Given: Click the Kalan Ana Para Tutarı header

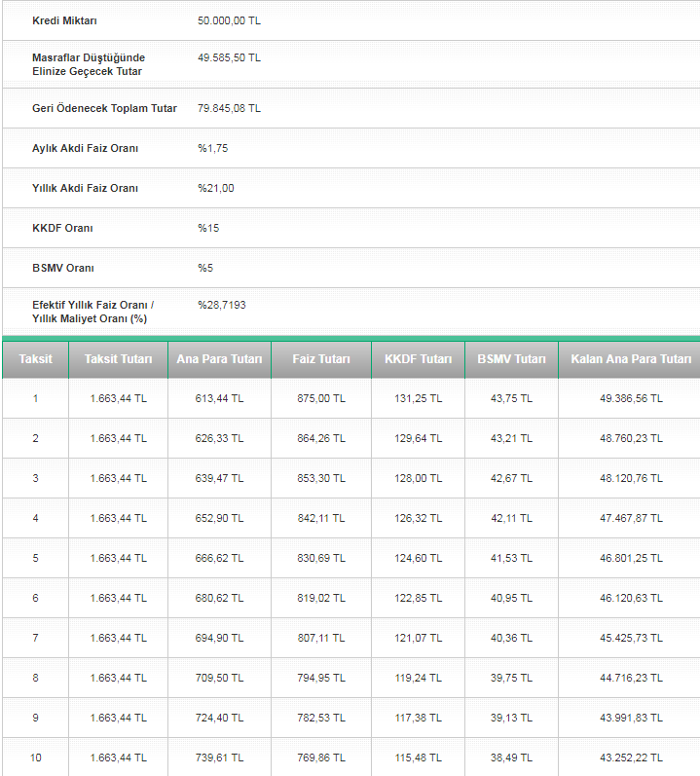Looking at the screenshot, I should tap(628, 359).
